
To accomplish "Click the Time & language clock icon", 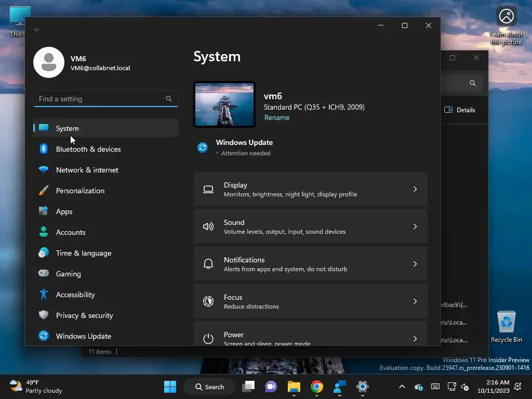I will tap(44, 253).
